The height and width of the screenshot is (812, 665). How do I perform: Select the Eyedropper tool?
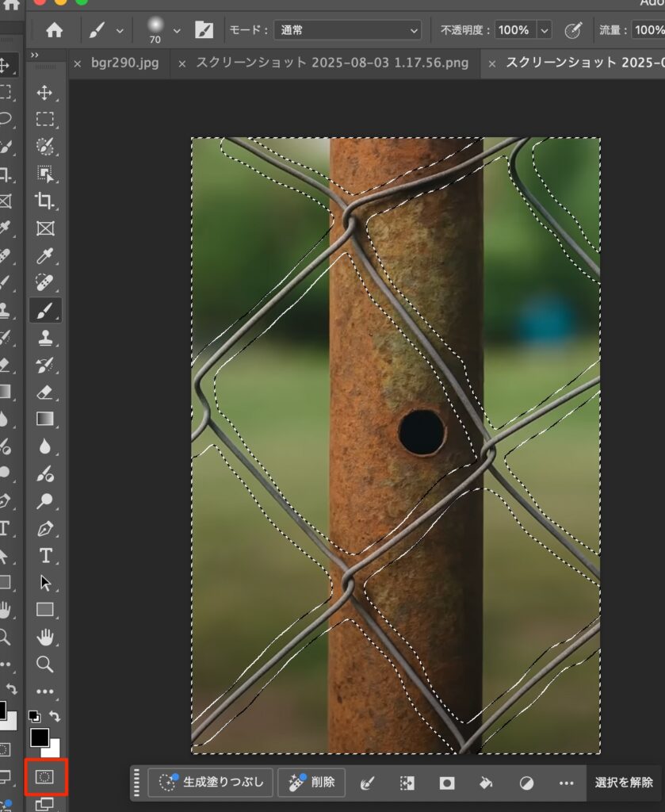[x=45, y=255]
